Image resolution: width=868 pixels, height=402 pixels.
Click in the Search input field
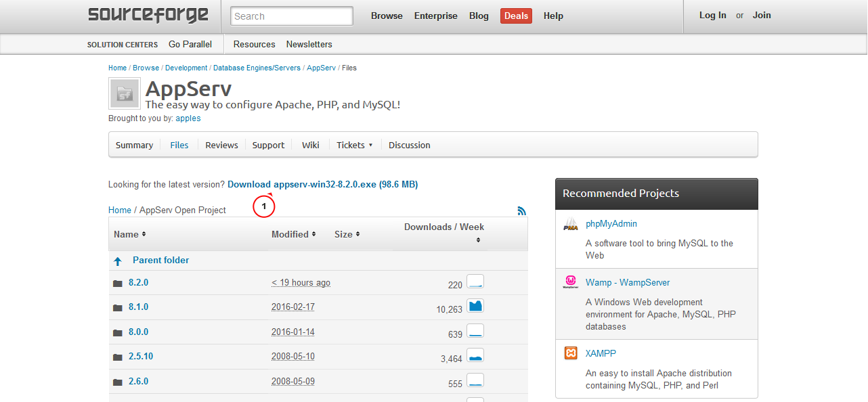[x=292, y=16]
